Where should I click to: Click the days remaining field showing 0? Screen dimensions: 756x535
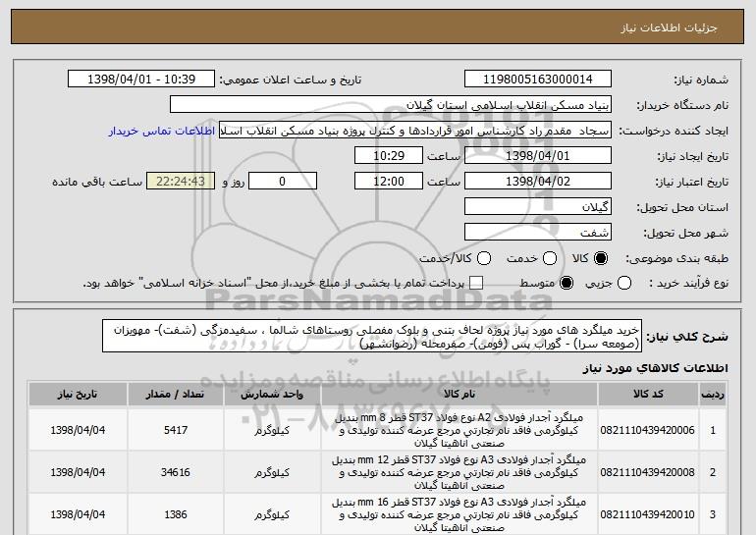point(283,182)
